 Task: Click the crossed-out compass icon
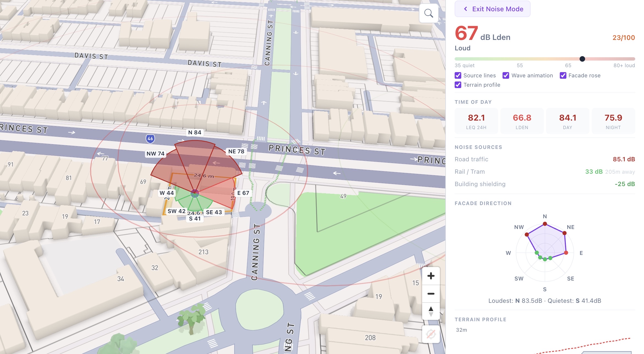pyautogui.click(x=431, y=334)
